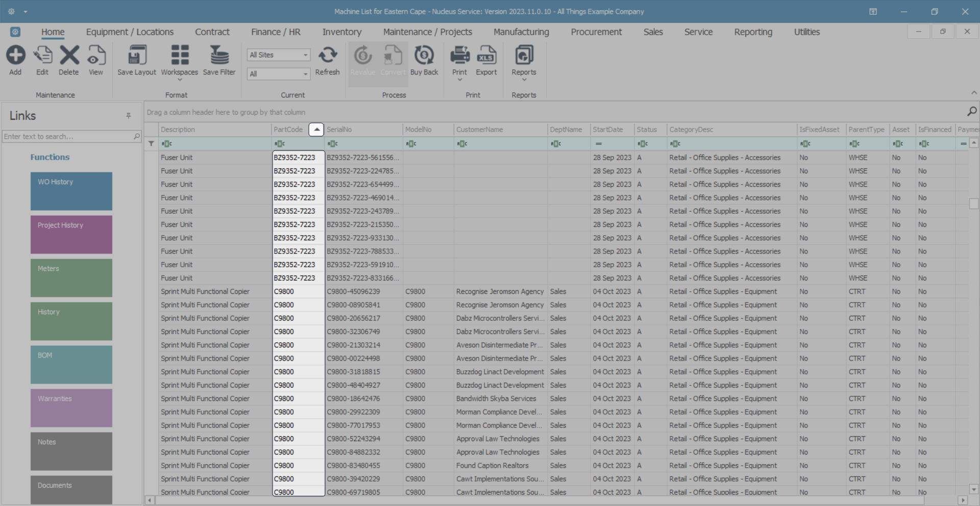Click the vertical scrollbar down arrow
Image resolution: width=980 pixels, height=506 pixels.
coord(974,489)
